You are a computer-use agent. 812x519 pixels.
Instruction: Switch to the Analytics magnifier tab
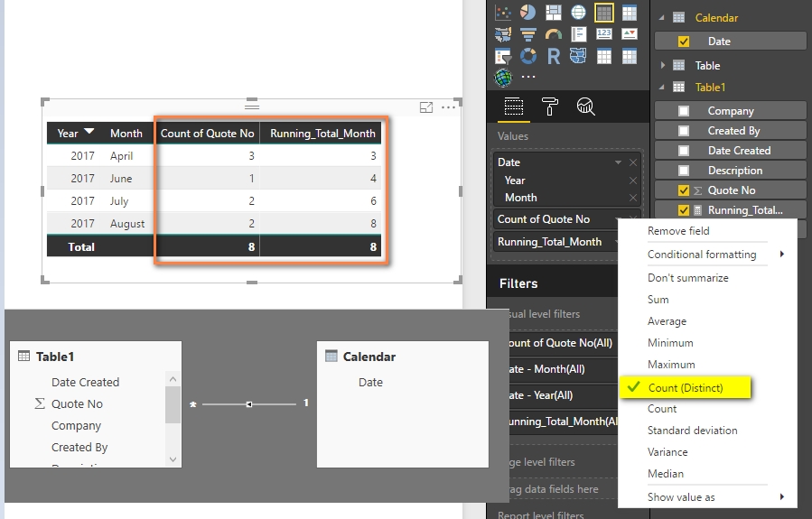pyautogui.click(x=585, y=107)
